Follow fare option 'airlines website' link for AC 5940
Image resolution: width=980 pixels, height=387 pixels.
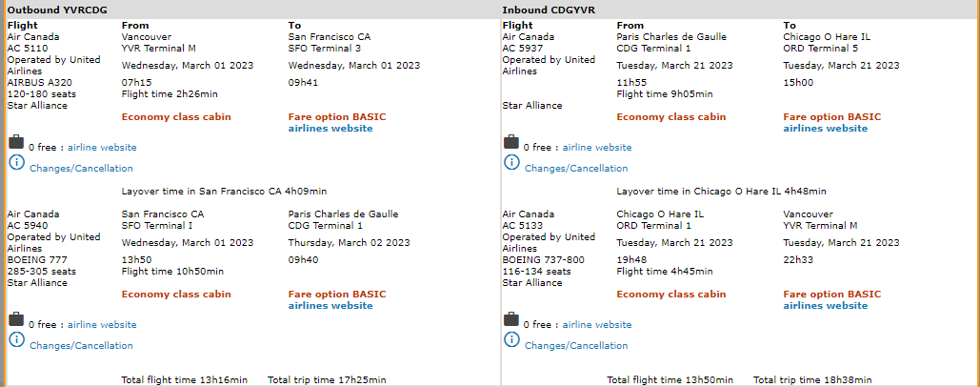pos(330,306)
